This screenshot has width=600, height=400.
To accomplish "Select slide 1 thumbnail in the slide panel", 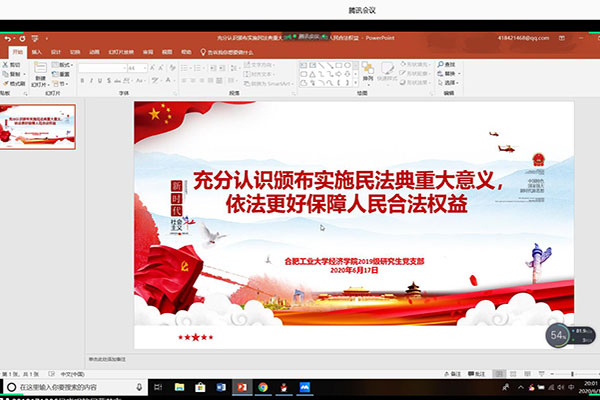I will click(x=40, y=125).
